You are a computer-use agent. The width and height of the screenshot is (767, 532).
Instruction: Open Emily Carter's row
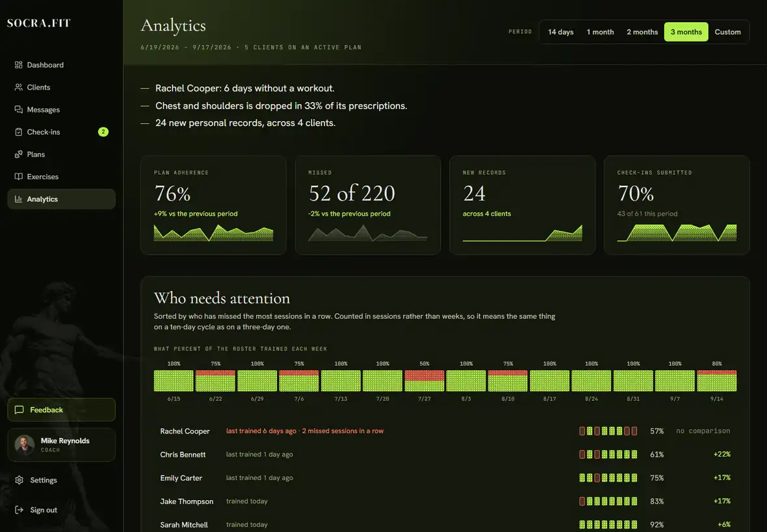(x=445, y=477)
